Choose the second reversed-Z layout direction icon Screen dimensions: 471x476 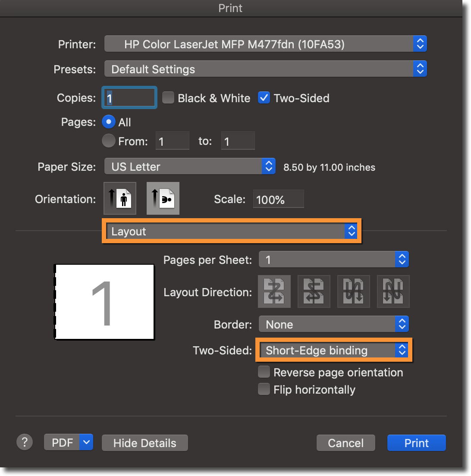(x=314, y=292)
